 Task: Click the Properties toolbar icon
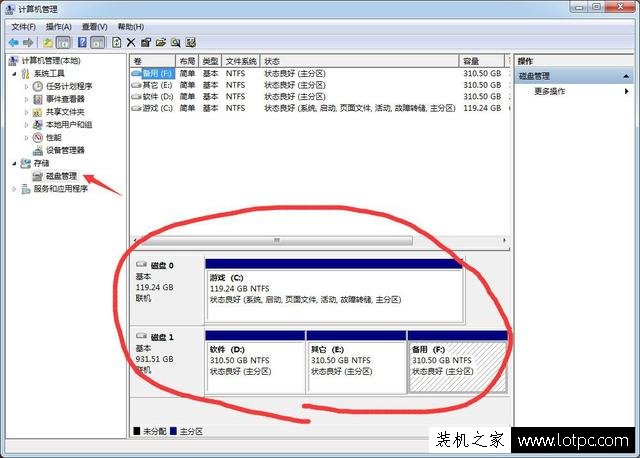click(146, 42)
